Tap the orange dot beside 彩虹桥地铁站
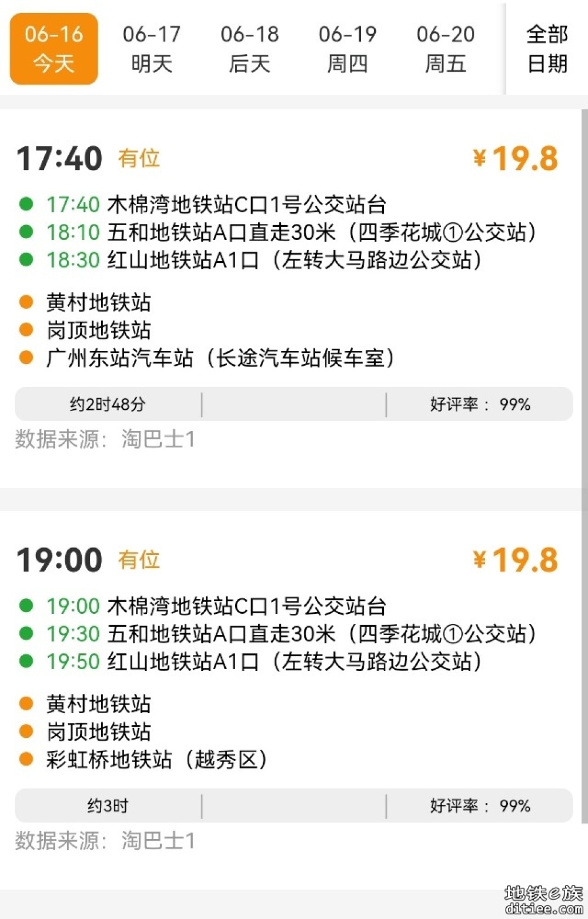The height and width of the screenshot is (919, 588). (26, 759)
